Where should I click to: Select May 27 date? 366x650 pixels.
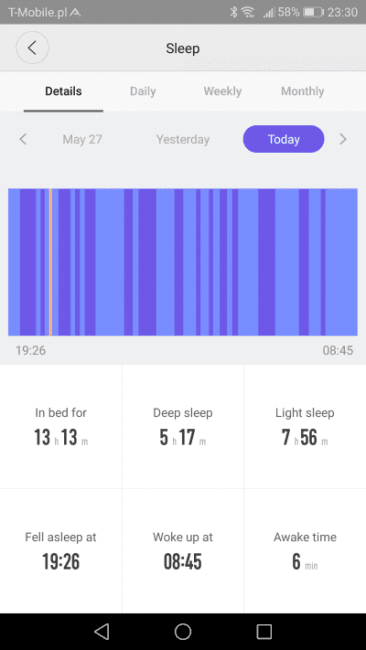click(x=82, y=139)
